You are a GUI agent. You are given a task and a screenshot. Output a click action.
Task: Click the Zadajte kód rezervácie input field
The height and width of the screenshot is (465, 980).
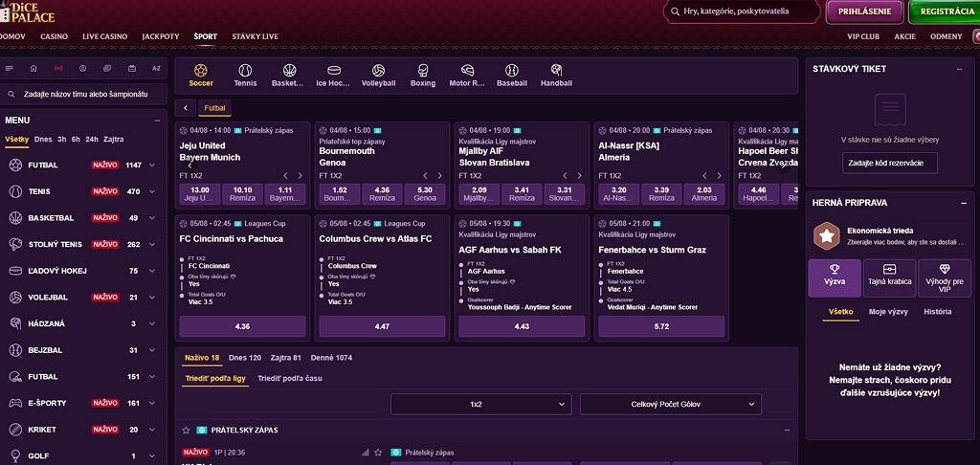(x=890, y=163)
